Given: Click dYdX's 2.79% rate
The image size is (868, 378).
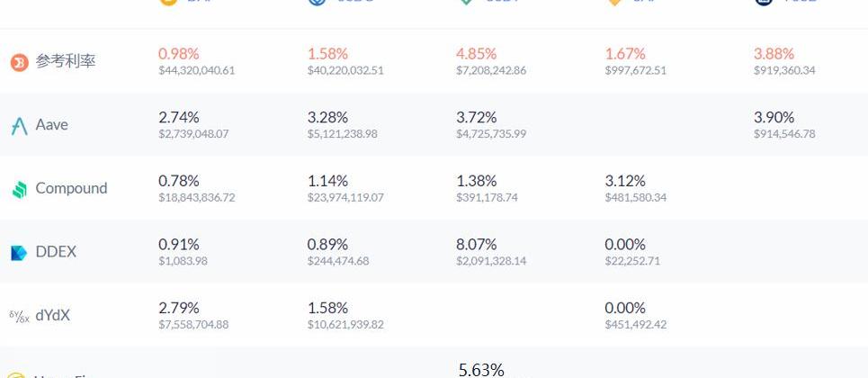Looking at the screenshot, I should point(179,308).
